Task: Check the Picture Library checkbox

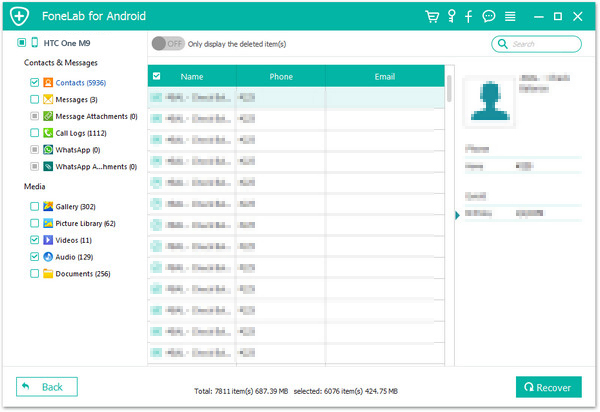Action: 34,223
